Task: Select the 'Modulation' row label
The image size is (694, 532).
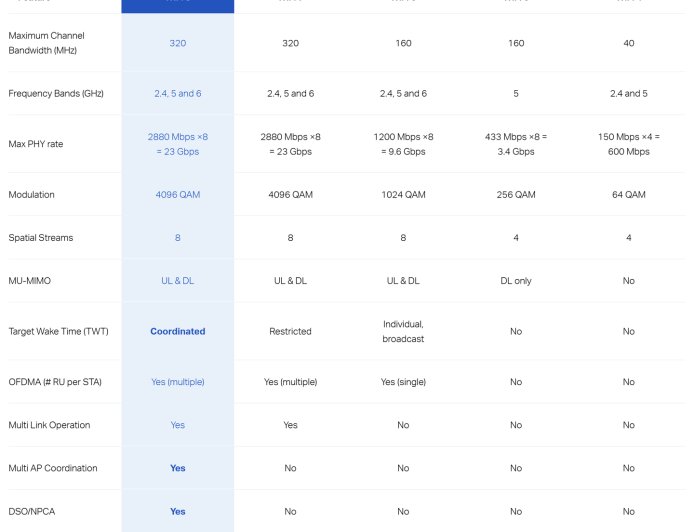Action: click(32, 195)
